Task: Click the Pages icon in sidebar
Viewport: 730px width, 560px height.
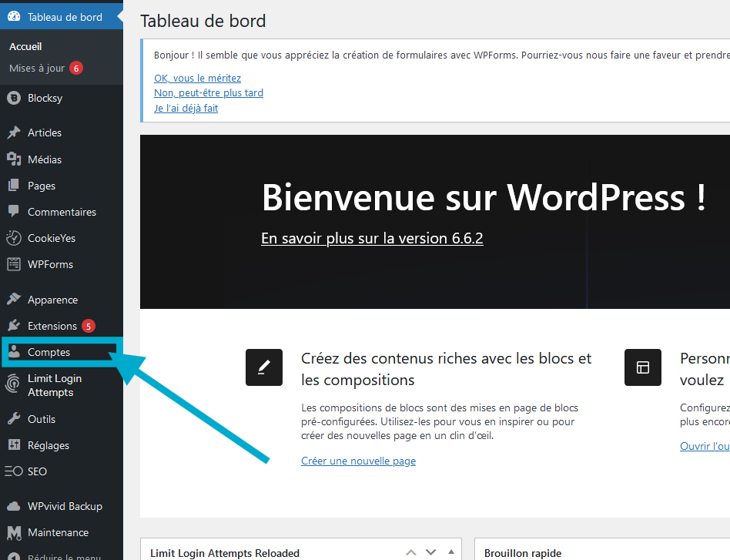Action: (14, 186)
